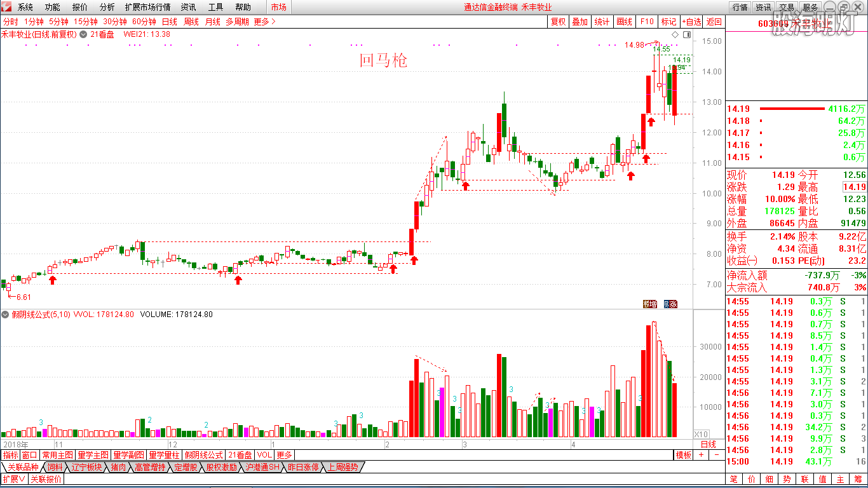Expand the 更多 indicator list

(284, 455)
